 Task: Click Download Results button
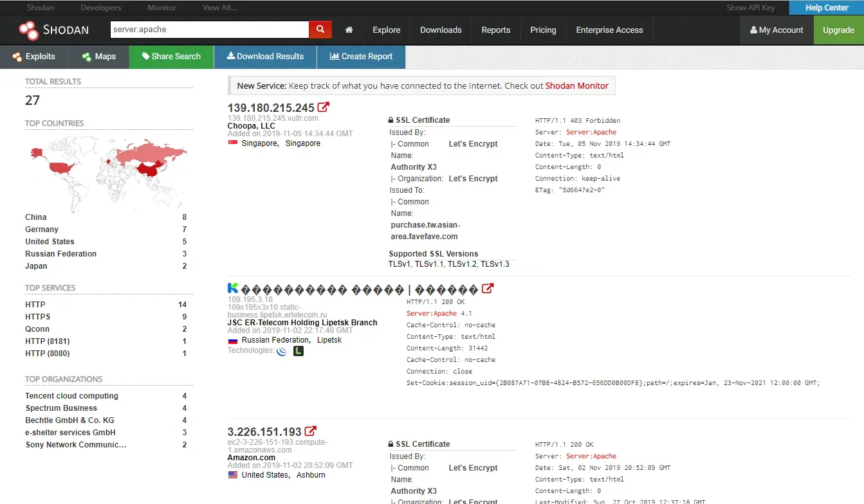(265, 57)
